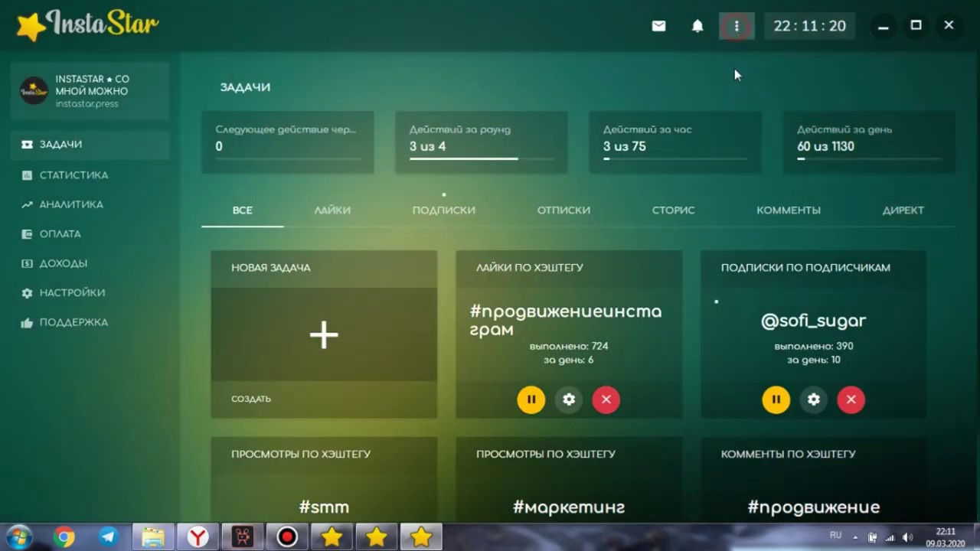The width and height of the screenshot is (980, 551).
Task: Click the ЗАДАЧИ ticket icon
Action: (x=27, y=145)
